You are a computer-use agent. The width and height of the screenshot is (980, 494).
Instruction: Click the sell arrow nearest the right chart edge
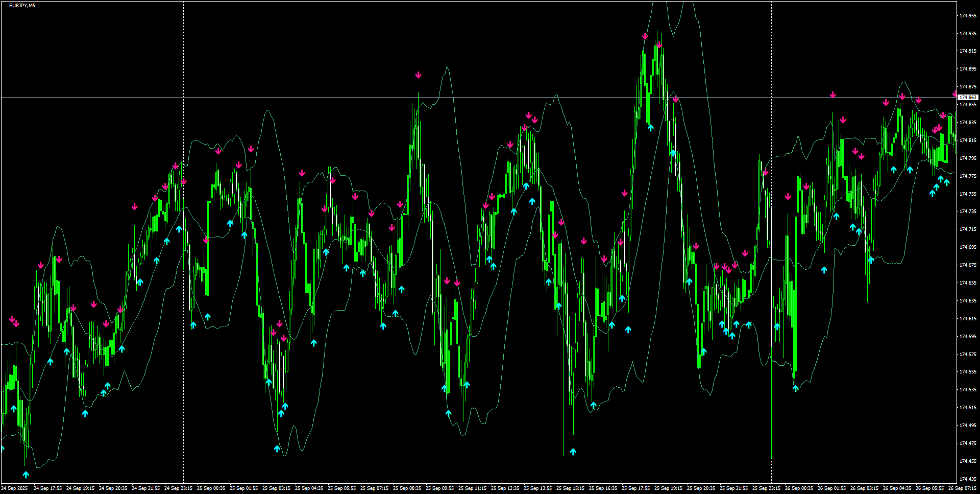955,94
